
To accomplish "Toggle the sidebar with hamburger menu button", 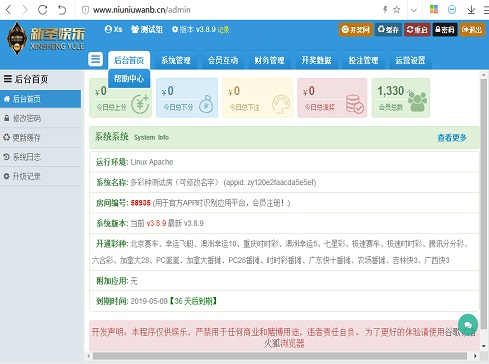I will (x=95, y=59).
